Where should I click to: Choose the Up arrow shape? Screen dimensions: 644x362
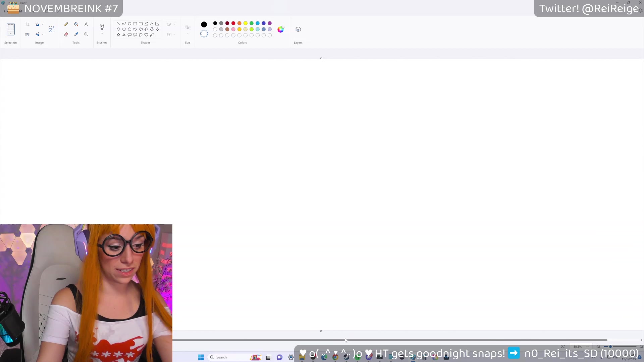(x=146, y=29)
